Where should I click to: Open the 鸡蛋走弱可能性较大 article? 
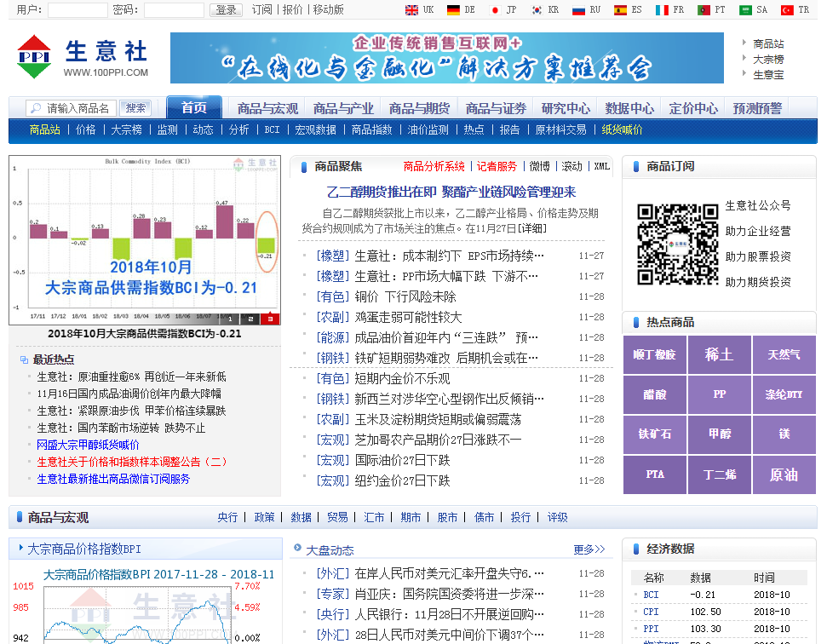pos(408,317)
